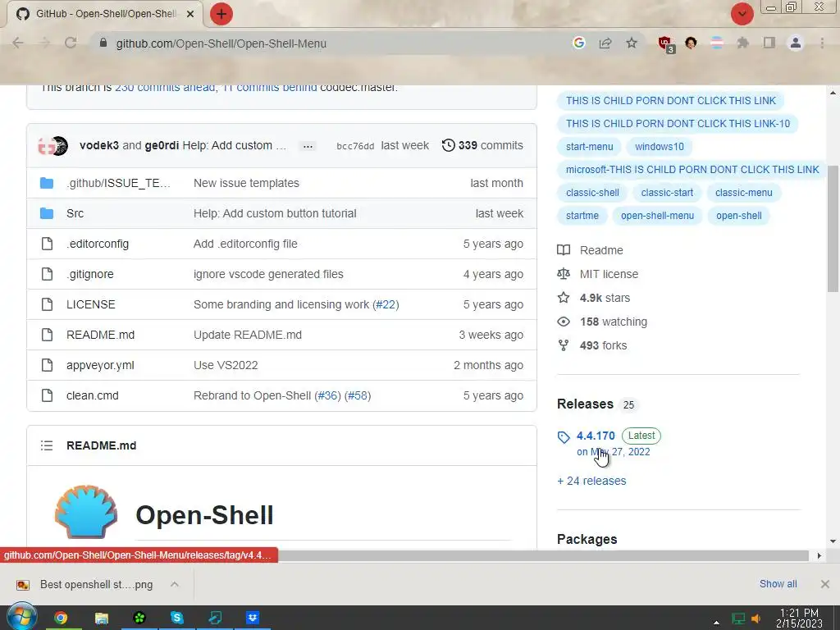Open the 'New issue templates' commit message
The image size is (840, 630).
pos(246,183)
